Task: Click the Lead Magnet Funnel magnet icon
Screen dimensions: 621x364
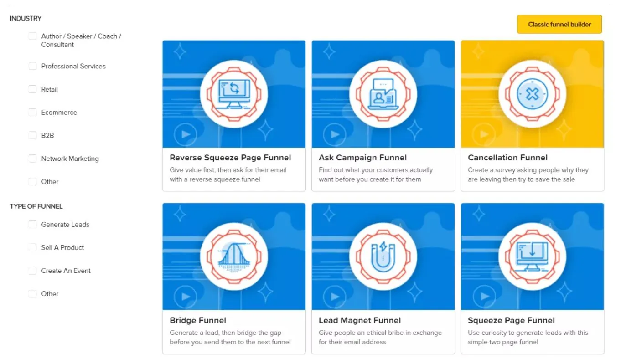Action: [383, 257]
